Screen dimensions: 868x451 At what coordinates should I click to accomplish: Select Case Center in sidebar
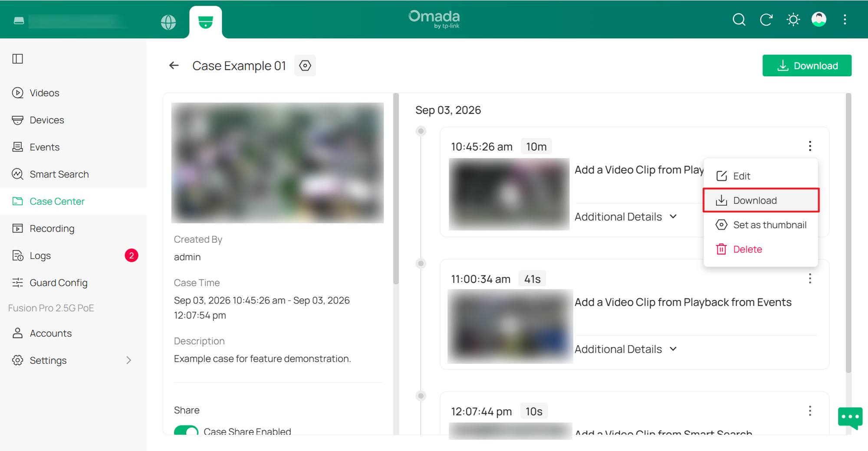pyautogui.click(x=73, y=201)
